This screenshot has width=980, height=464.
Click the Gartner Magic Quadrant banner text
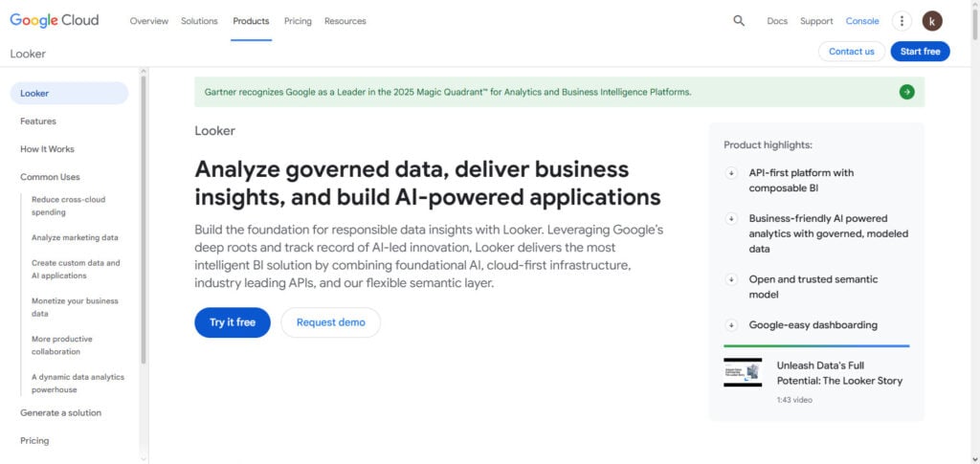(x=448, y=92)
